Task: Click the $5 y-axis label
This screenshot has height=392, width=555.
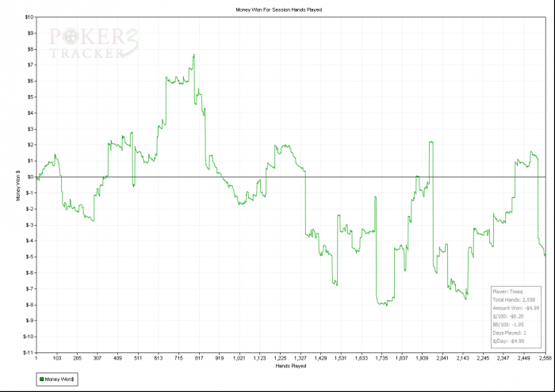Action: 30,97
